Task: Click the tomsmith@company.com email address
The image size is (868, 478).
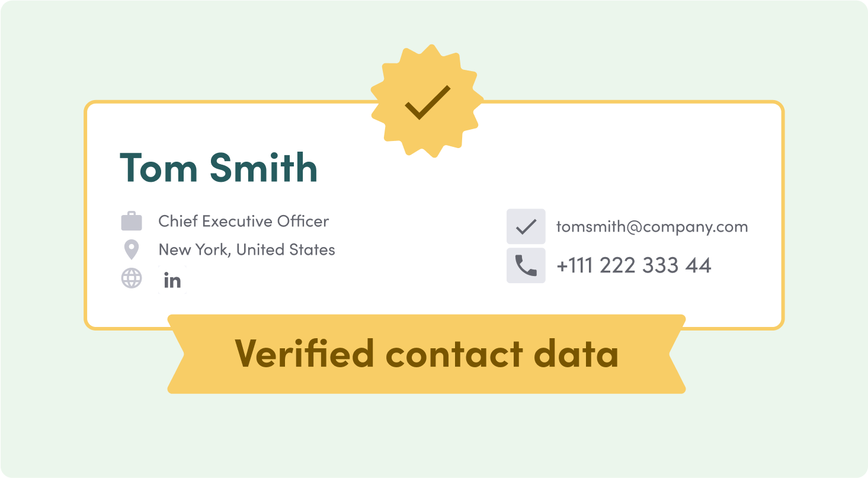Action: [x=652, y=227]
